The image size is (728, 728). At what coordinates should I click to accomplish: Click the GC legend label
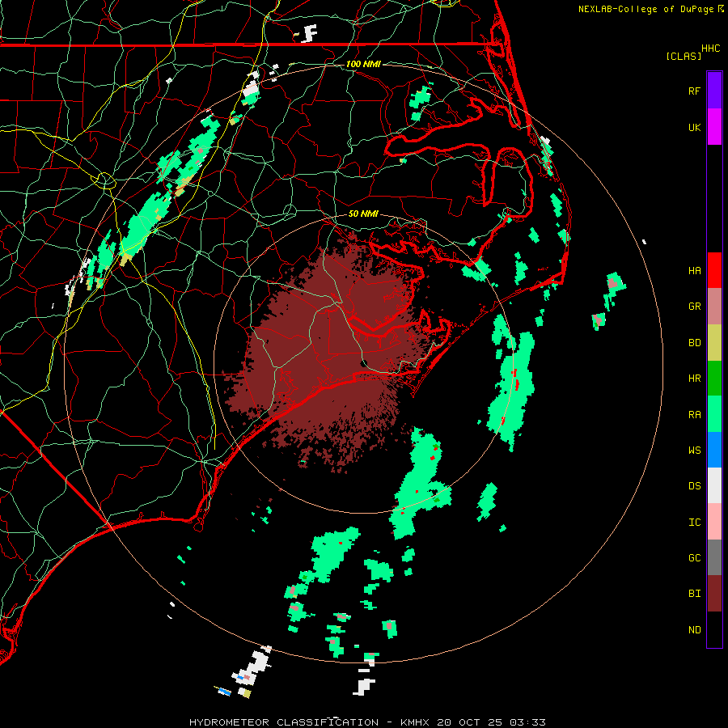[694, 558]
